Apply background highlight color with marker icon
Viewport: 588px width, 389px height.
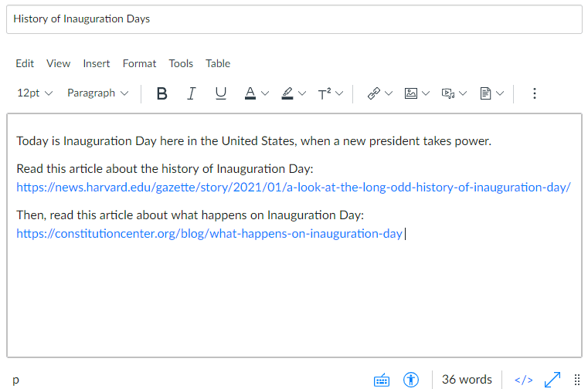pyautogui.click(x=287, y=93)
